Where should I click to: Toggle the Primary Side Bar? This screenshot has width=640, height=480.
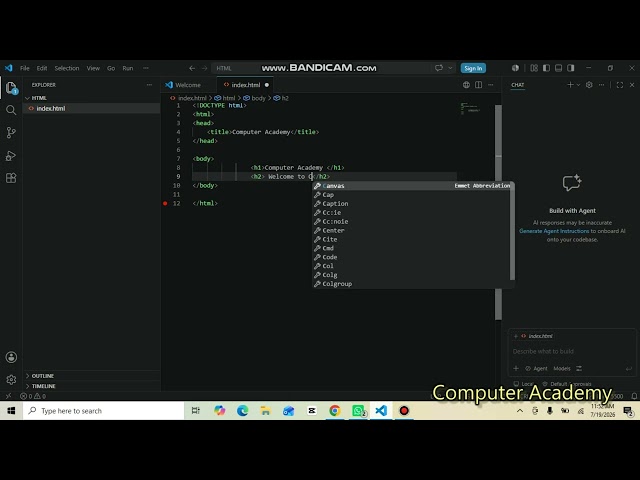coord(546,68)
